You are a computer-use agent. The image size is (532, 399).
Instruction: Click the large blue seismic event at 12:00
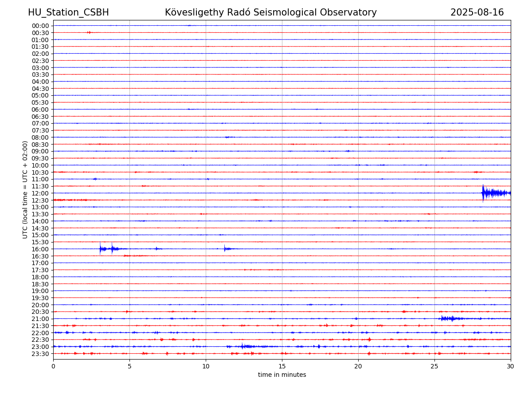point(496,193)
